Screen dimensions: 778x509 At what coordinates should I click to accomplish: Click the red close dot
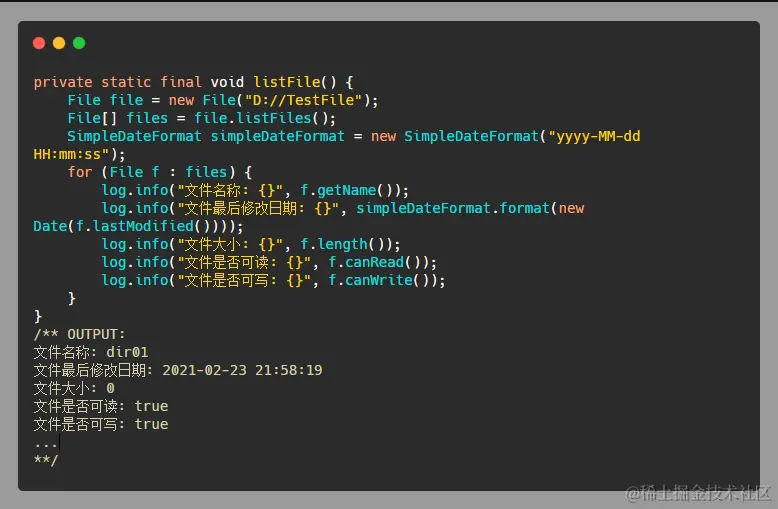[x=39, y=43]
